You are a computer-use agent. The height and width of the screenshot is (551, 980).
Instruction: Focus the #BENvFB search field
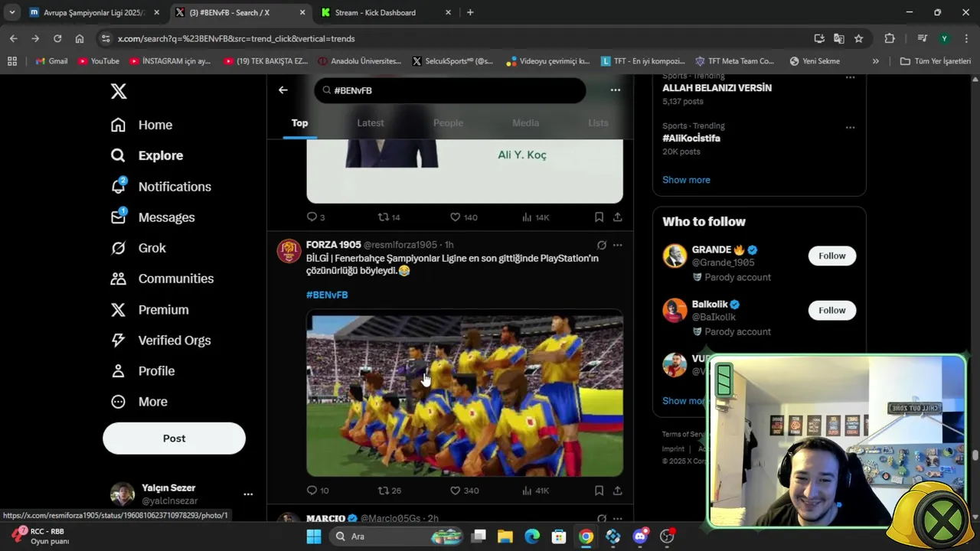[x=450, y=90]
